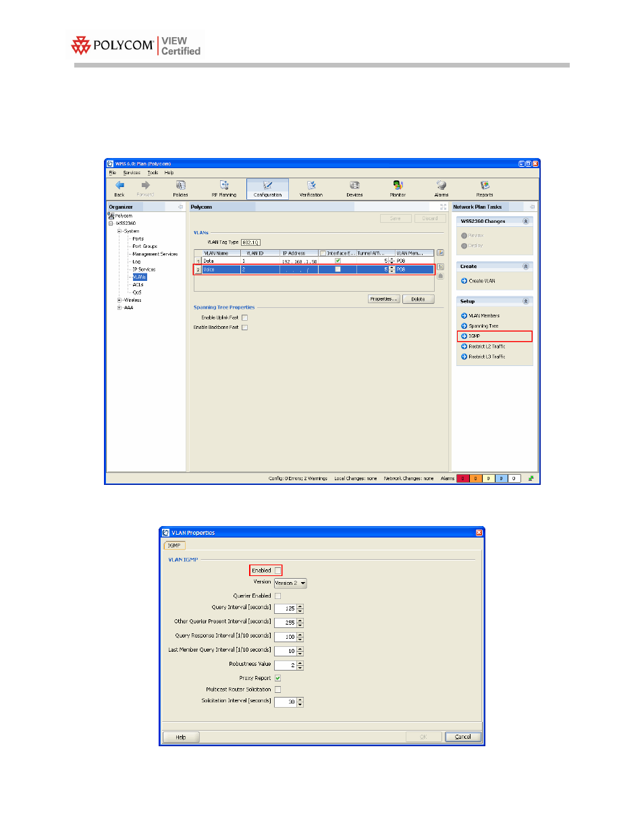644x834 pixels.
Task: Expand the AAA tree node
Action: (x=119, y=307)
